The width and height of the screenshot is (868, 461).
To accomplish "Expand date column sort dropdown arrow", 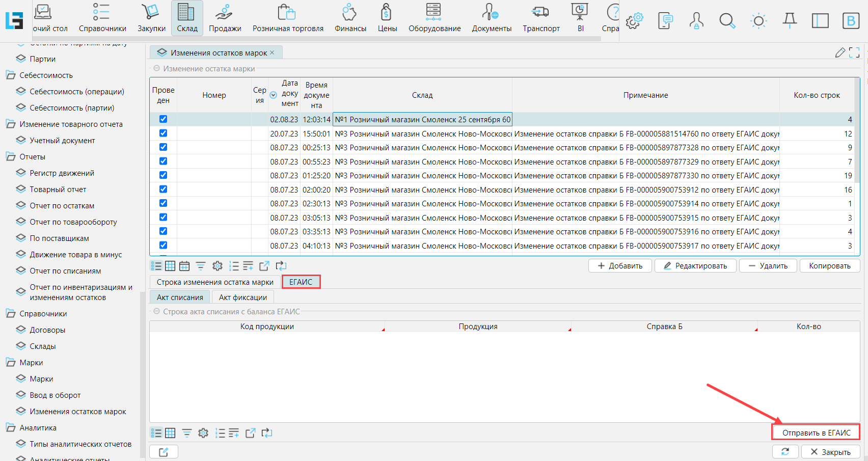I will tap(273, 95).
